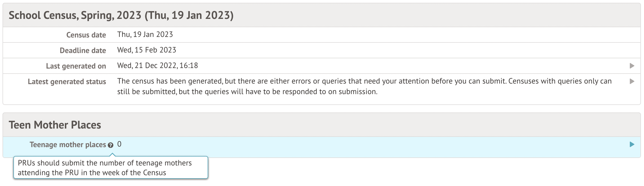The width and height of the screenshot is (644, 186).
Task: Click the parenthesized date in the census title
Action: click(x=189, y=15)
